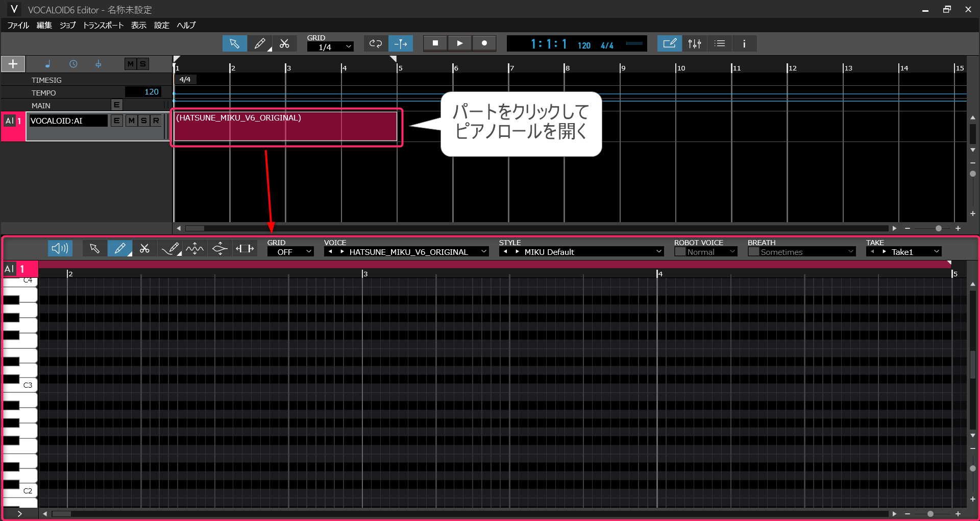Image resolution: width=980 pixels, height=521 pixels.
Task: Click the record button
Action: click(484, 43)
